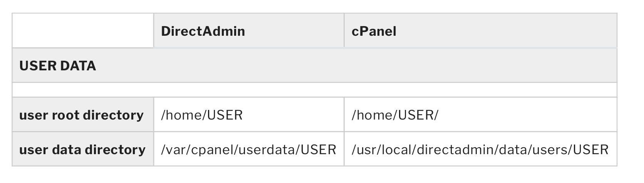
Task: Click the empty top-left header cell
Action: click(83, 31)
